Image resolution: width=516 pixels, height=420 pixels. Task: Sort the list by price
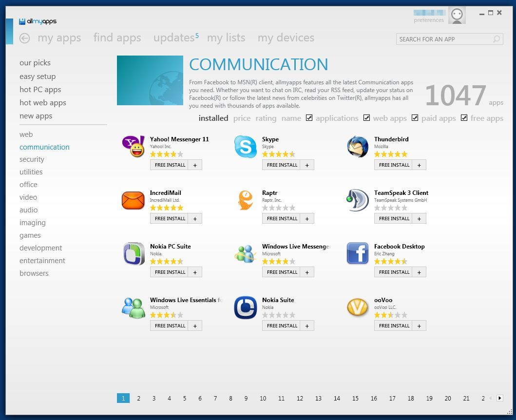point(242,118)
